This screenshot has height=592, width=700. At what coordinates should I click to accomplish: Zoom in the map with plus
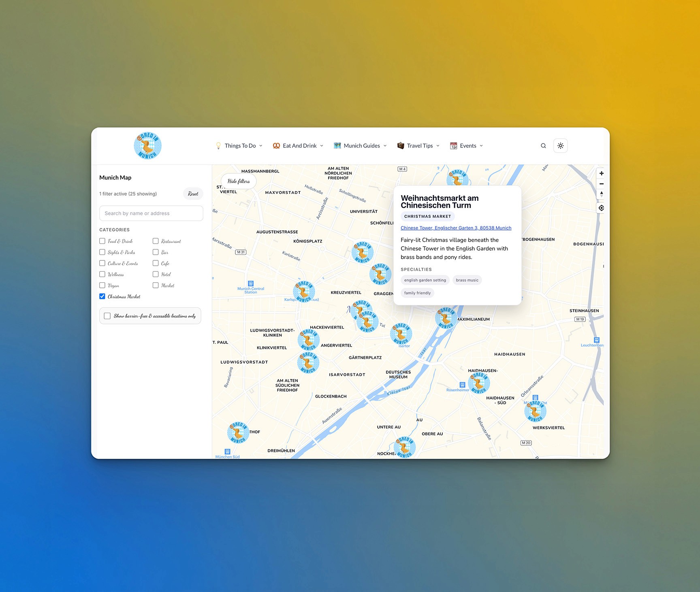coord(602,173)
